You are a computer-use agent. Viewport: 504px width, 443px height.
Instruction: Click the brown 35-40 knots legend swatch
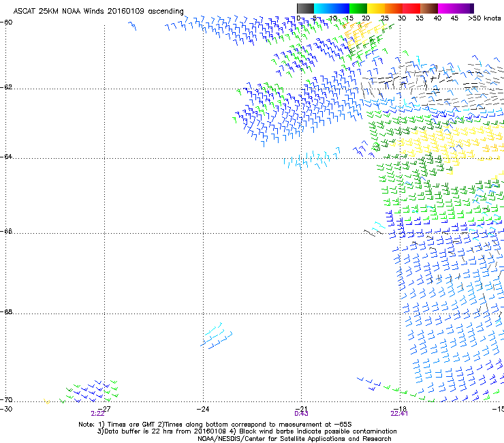coord(429,8)
